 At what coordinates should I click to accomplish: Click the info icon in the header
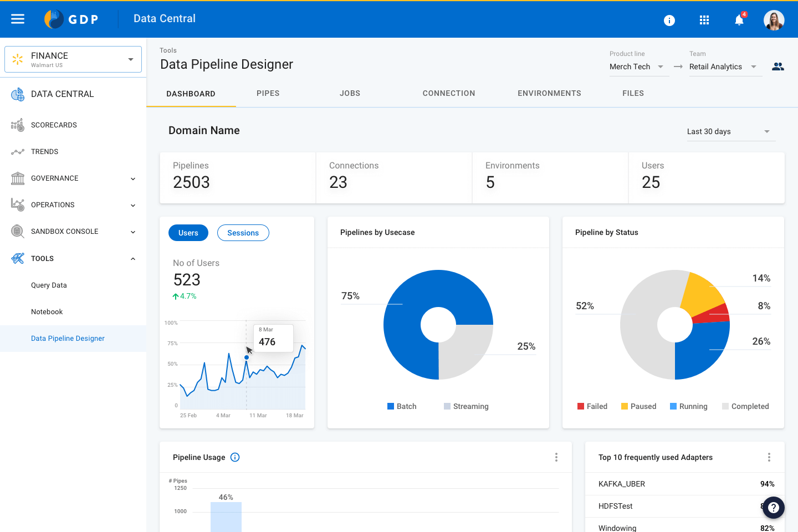(x=669, y=20)
